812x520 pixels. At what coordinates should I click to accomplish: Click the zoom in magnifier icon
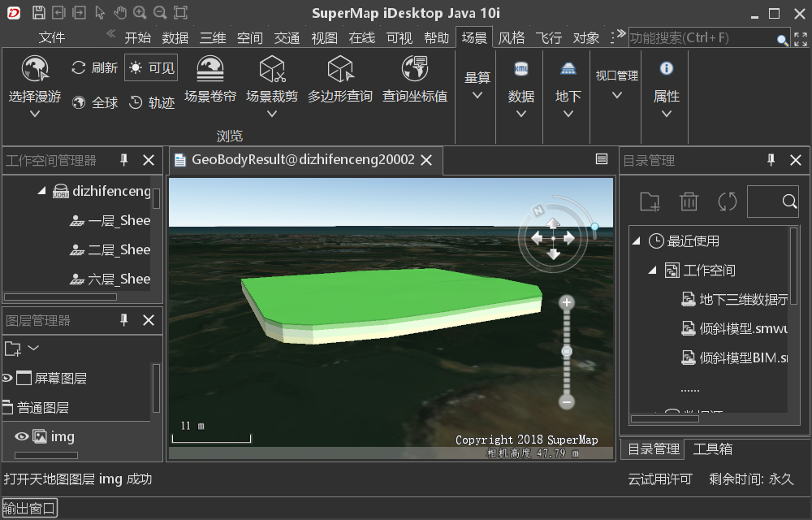[140, 12]
